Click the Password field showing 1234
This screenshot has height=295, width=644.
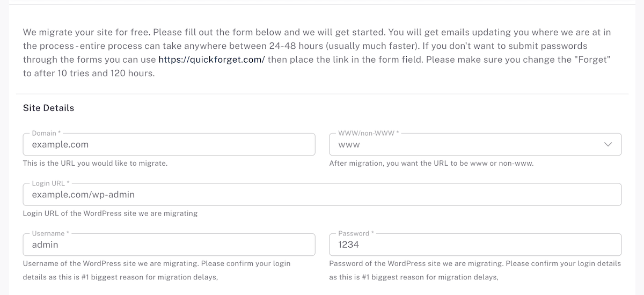[x=475, y=245]
